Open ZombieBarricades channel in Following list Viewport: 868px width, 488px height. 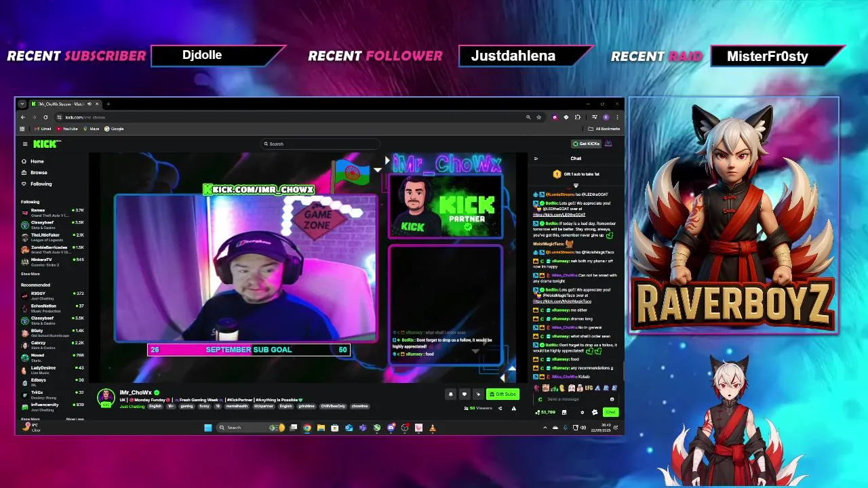(x=52, y=249)
